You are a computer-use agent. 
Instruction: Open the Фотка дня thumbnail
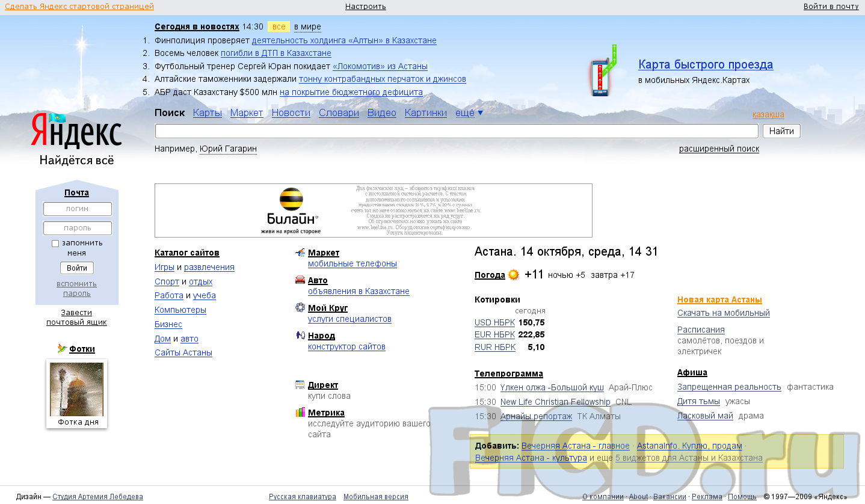point(76,389)
